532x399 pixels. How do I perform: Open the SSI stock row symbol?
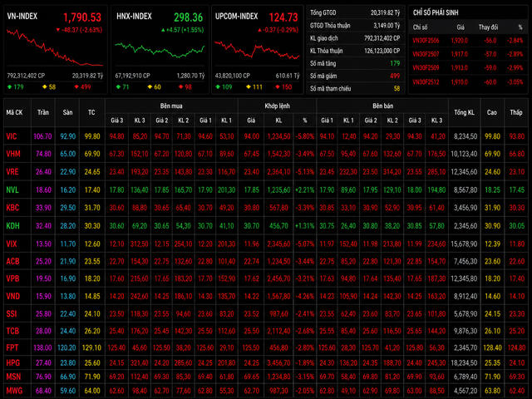11,314
